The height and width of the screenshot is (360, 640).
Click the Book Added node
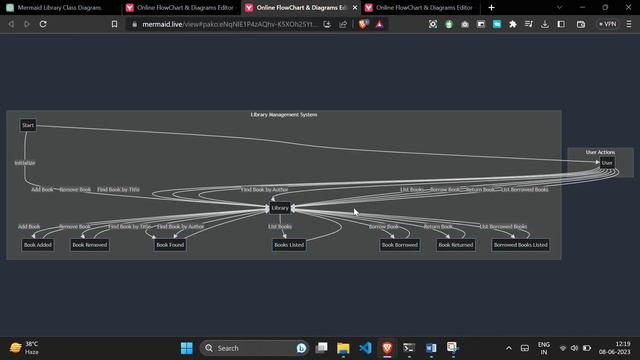click(38, 245)
